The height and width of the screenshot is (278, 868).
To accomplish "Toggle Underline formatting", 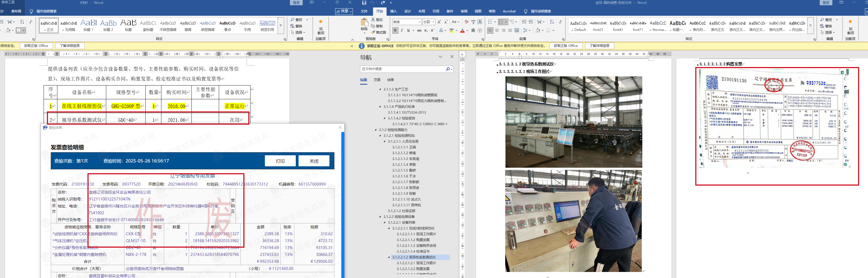I will (408, 31).
